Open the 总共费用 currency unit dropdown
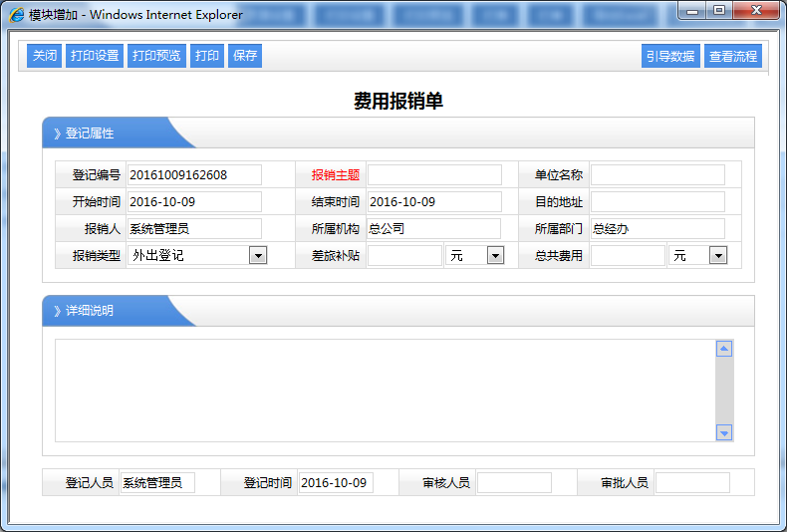Image resolution: width=787 pixels, height=532 pixels. (x=717, y=256)
